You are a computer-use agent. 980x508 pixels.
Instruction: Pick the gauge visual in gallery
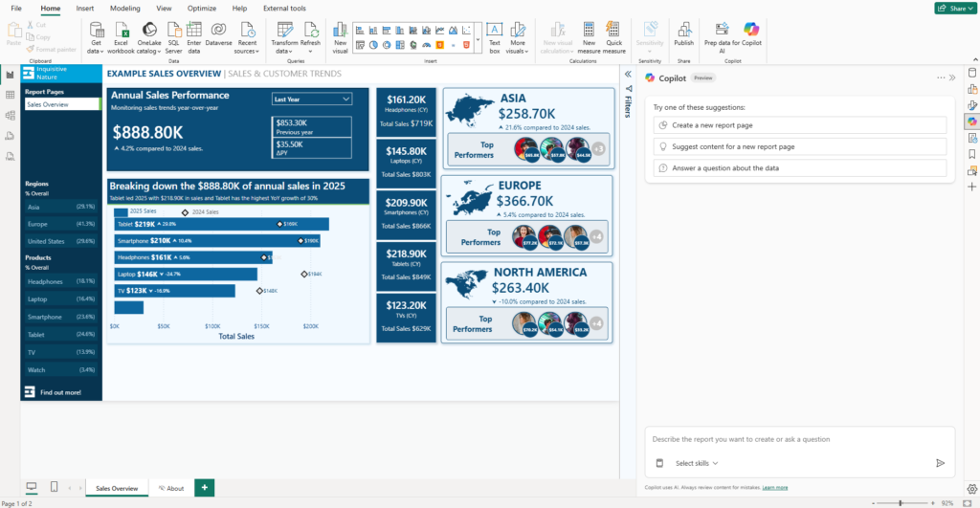point(426,45)
